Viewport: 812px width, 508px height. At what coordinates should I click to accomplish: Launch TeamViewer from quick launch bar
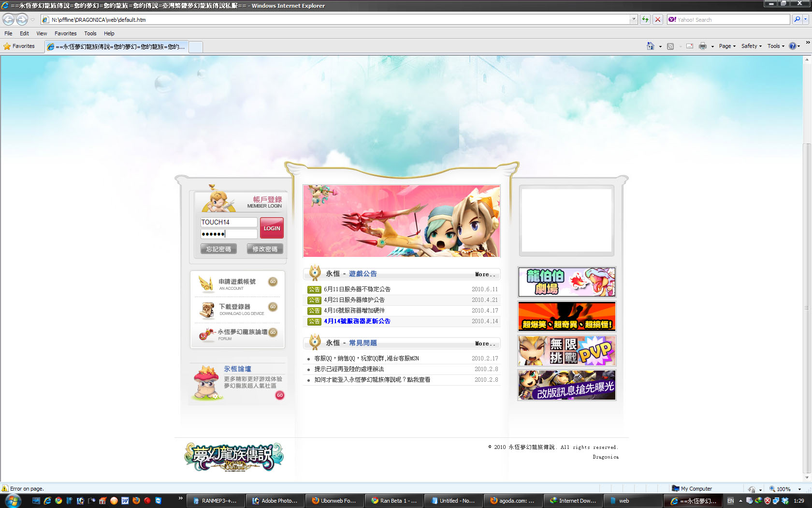pos(158,501)
